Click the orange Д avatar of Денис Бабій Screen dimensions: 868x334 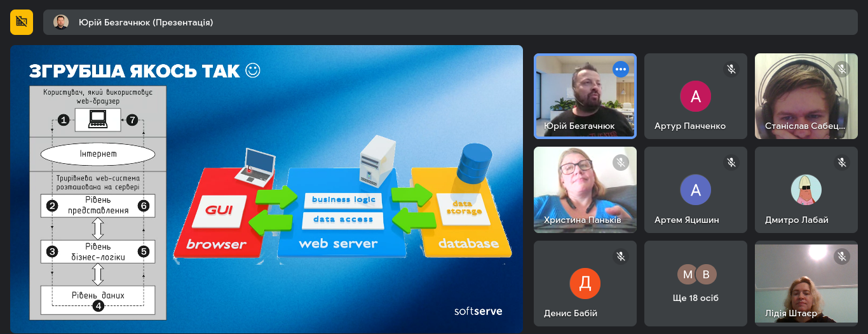[x=585, y=283]
